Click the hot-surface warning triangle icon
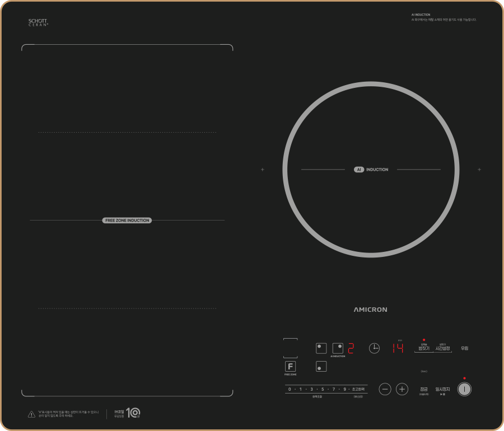Viewport: 504px width, 431px height. [31, 414]
